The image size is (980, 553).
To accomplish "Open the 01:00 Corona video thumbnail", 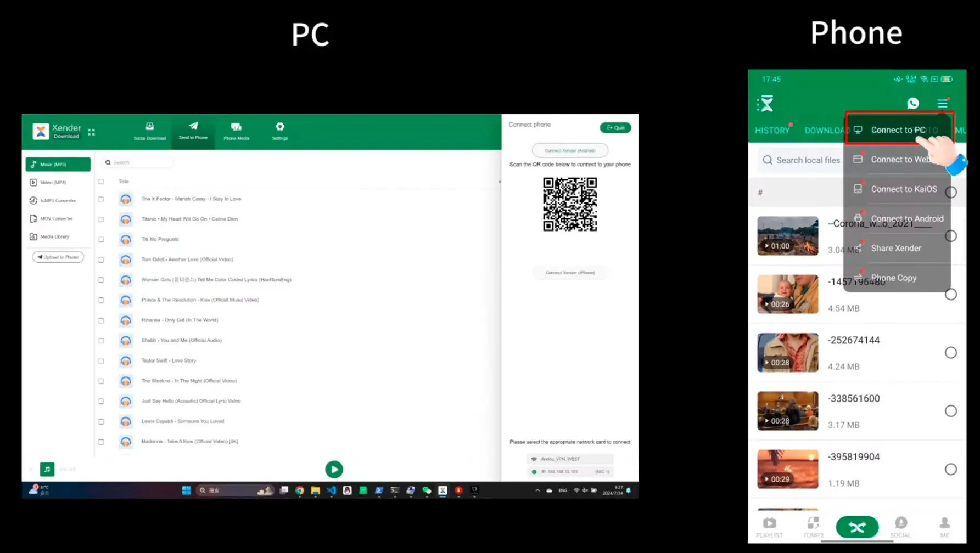I will pyautogui.click(x=788, y=236).
